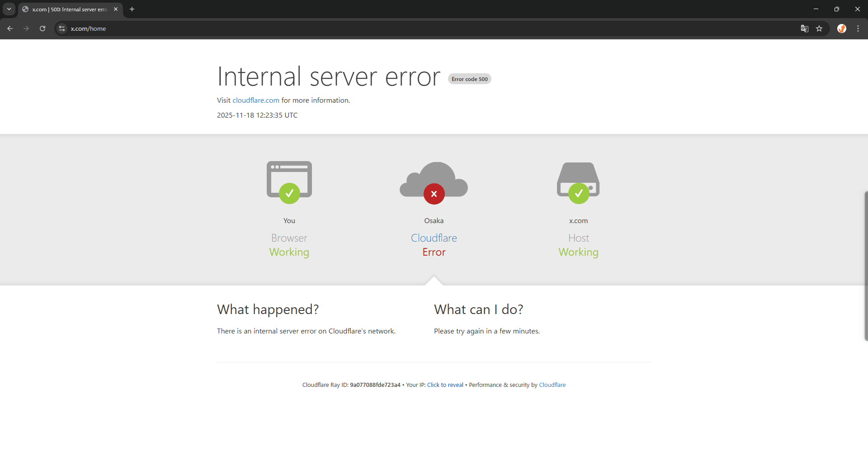Screen dimensions: 868x467
Task: Reload the x.com page
Action: (42, 29)
